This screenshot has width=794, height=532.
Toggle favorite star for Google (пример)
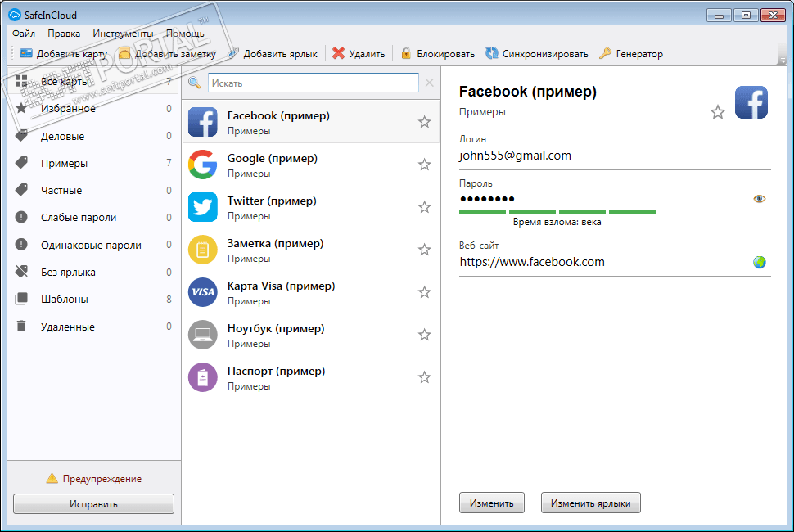[424, 164]
